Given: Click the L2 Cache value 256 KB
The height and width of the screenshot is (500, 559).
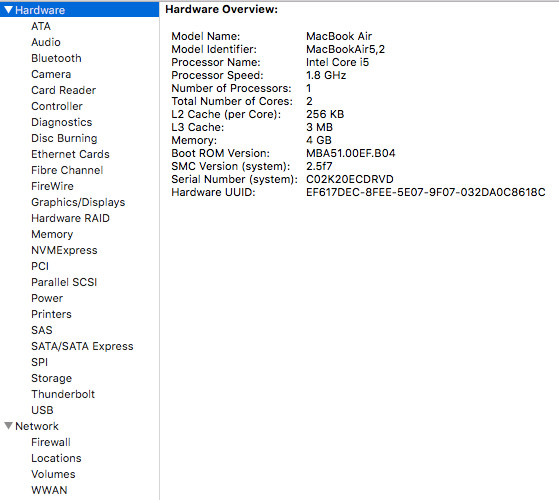Looking at the screenshot, I should pyautogui.click(x=325, y=114).
